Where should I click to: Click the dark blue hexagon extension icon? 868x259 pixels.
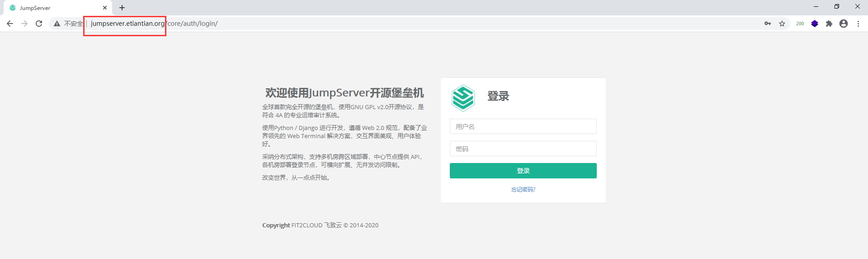[x=815, y=24]
